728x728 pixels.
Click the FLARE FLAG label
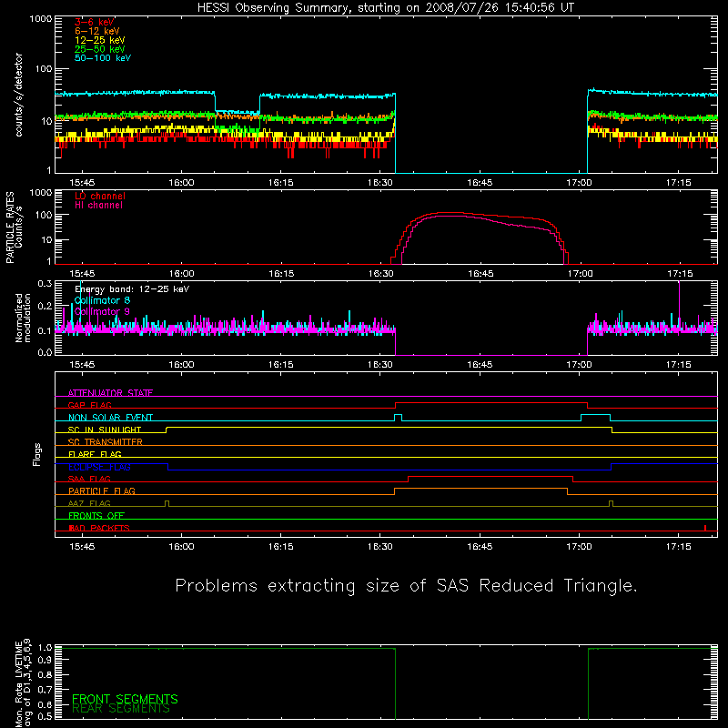coord(95,454)
